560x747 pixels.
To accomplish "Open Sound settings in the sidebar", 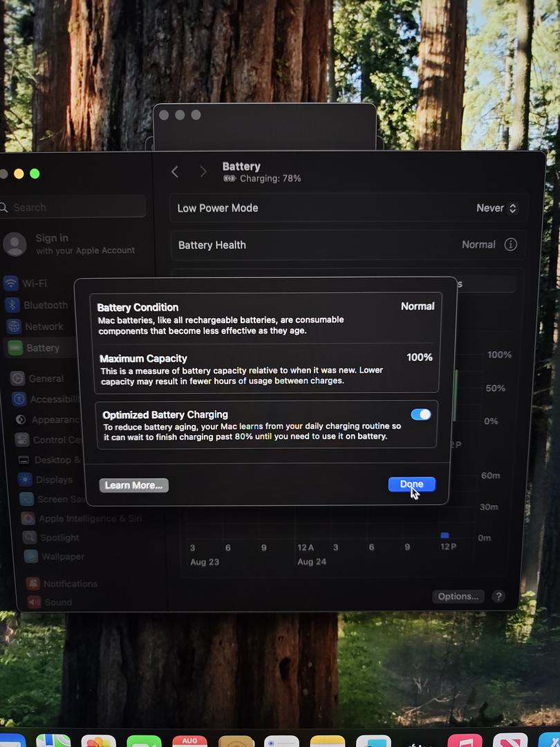I will point(50,602).
